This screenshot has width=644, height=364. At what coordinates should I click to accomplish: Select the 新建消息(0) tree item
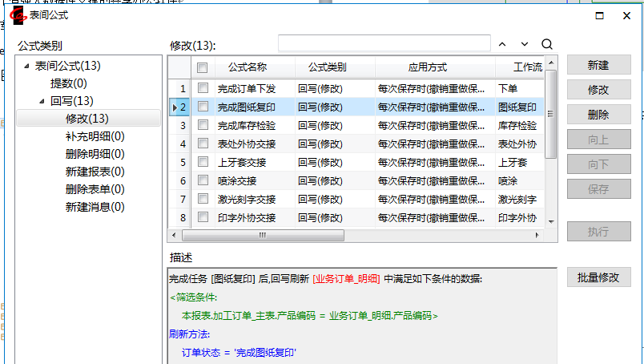point(95,207)
